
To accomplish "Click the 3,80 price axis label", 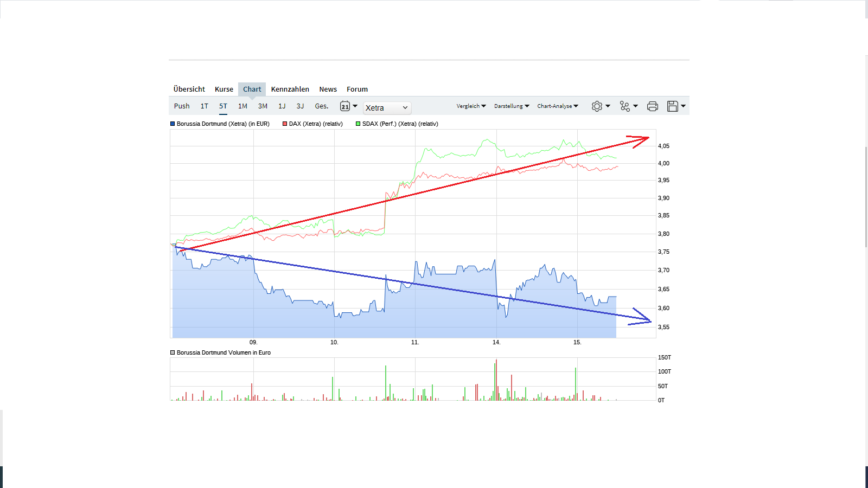I will click(x=663, y=234).
